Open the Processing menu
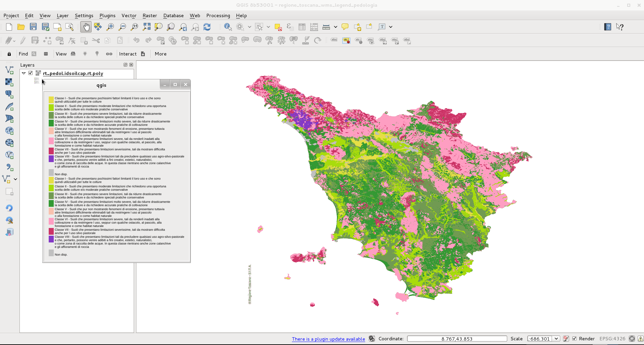 point(218,15)
